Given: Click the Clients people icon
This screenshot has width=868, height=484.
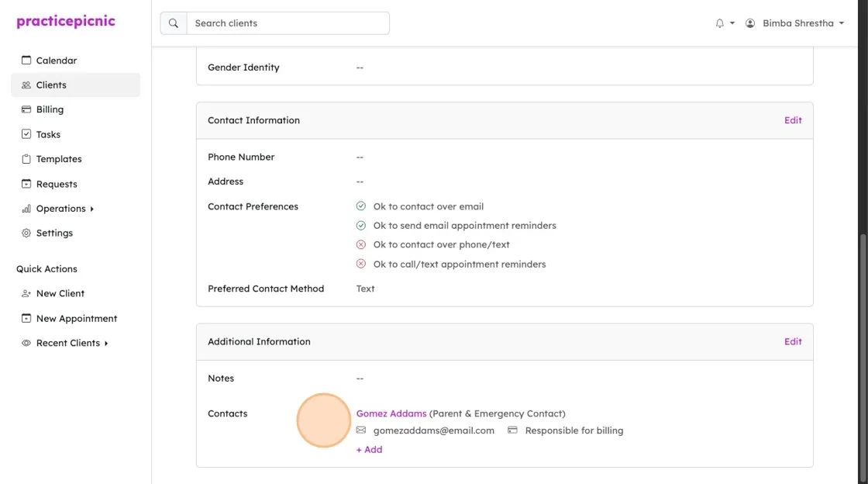Looking at the screenshot, I should click(26, 85).
